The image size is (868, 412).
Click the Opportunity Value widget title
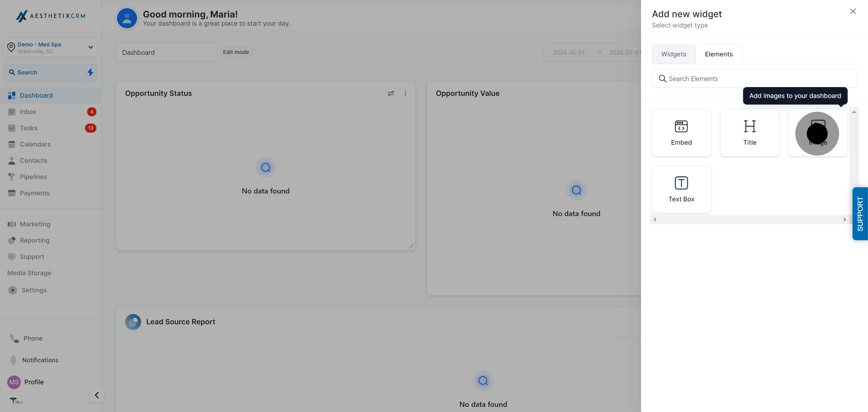467,93
